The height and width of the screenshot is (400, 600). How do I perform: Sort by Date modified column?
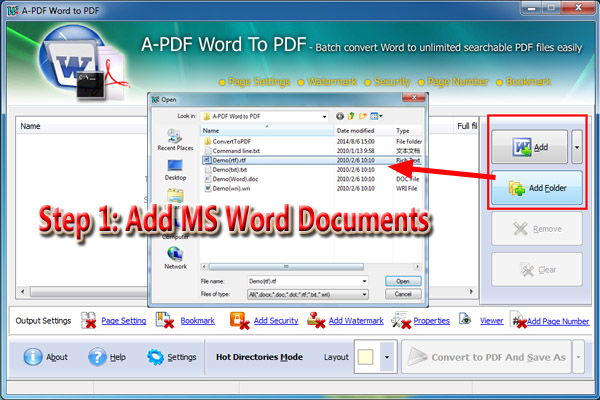364,131
